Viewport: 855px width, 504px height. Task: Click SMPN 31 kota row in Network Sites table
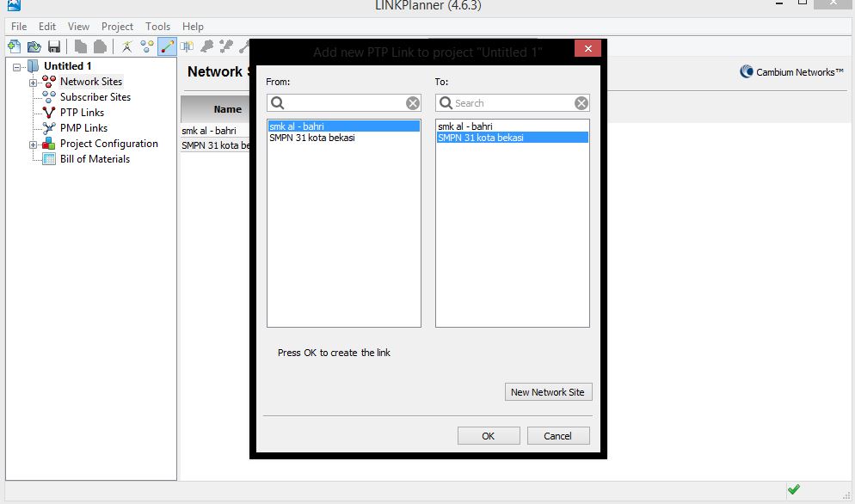pos(215,145)
